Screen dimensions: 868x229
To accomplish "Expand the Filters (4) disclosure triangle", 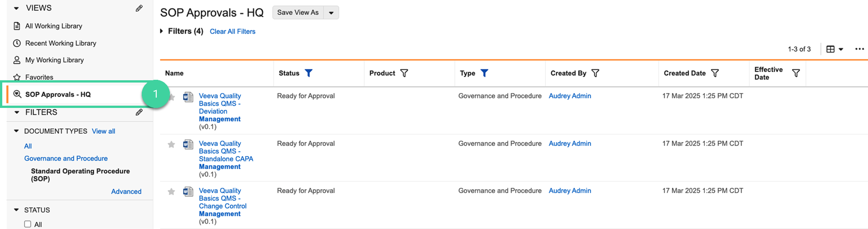I will point(161,31).
